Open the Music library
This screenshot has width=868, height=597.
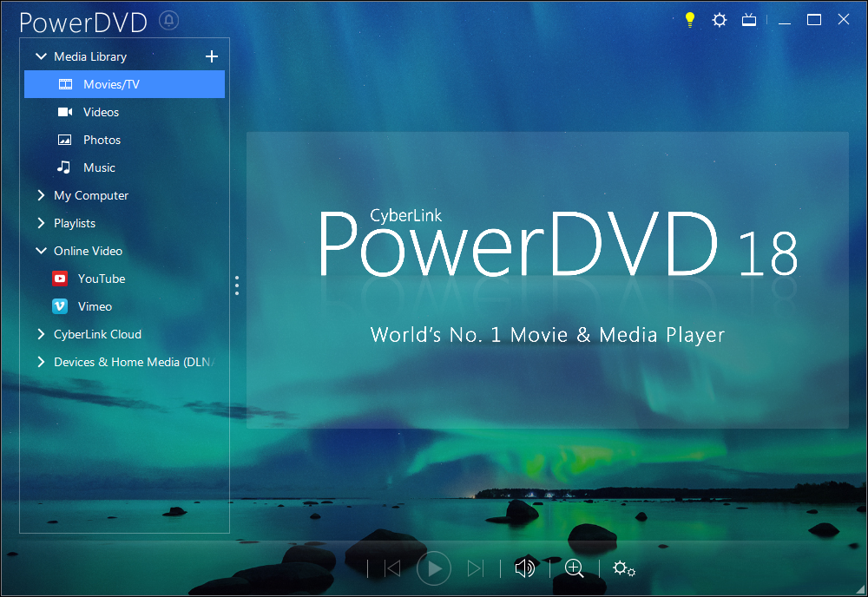point(124,167)
